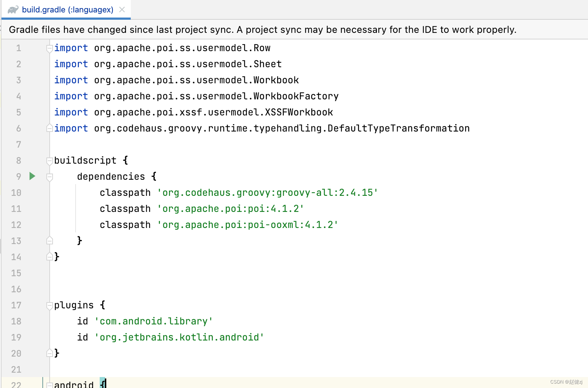Viewport: 588px width, 388px height.
Task: Toggle folding of the import statements
Action: [x=50, y=48]
